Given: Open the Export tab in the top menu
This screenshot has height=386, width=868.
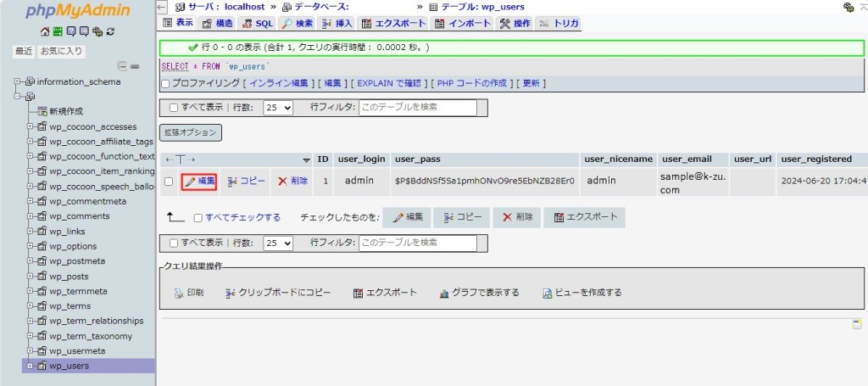Looking at the screenshot, I should [x=392, y=23].
